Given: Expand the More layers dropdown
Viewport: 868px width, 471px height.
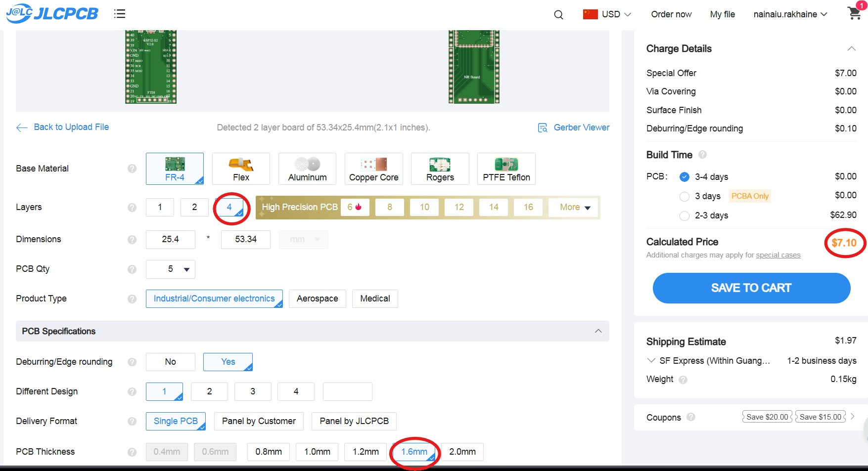Looking at the screenshot, I should pos(574,208).
